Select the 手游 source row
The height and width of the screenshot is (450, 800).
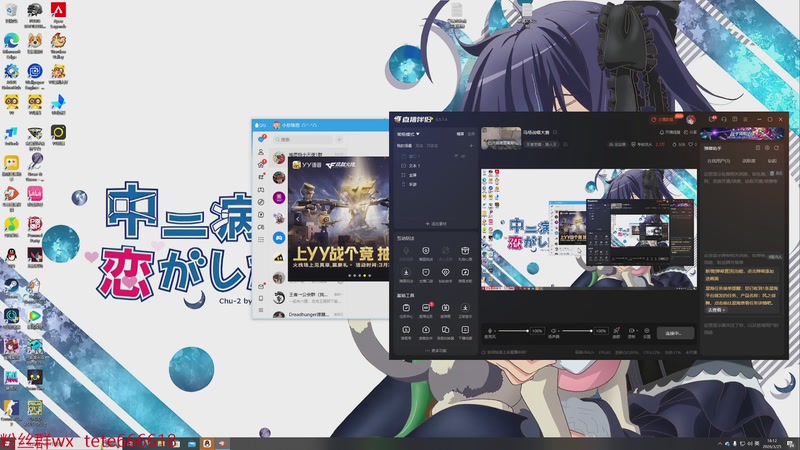point(435,184)
